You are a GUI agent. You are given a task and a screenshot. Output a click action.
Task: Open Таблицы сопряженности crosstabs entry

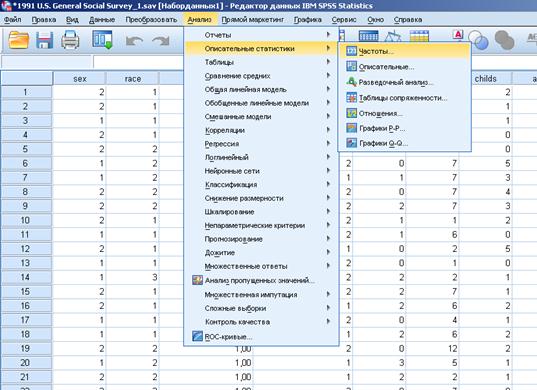(404, 98)
